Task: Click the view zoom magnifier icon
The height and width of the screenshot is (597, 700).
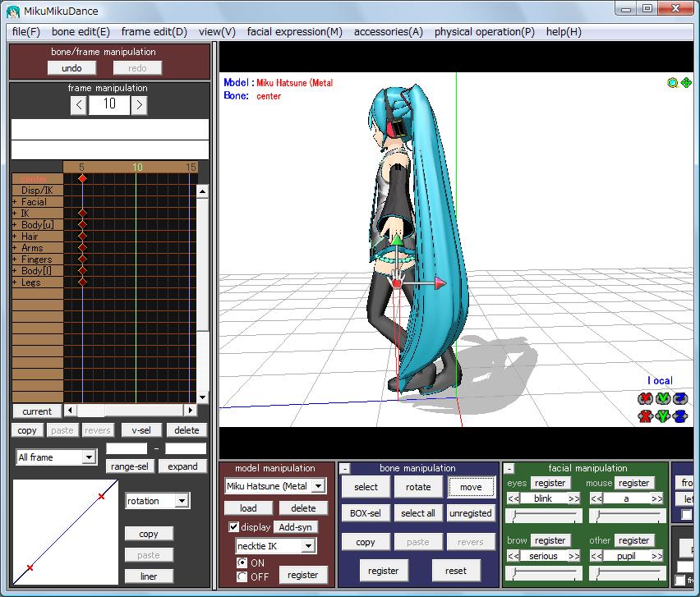Action: click(672, 83)
